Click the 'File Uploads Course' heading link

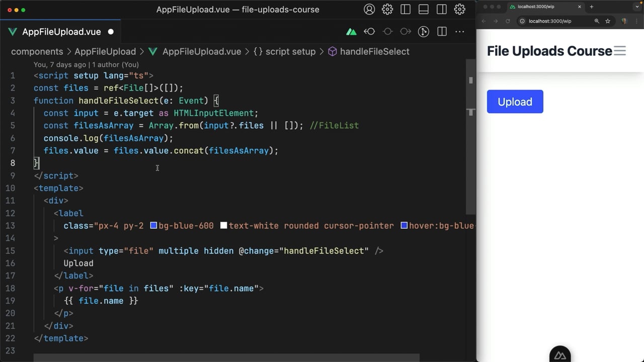point(549,51)
